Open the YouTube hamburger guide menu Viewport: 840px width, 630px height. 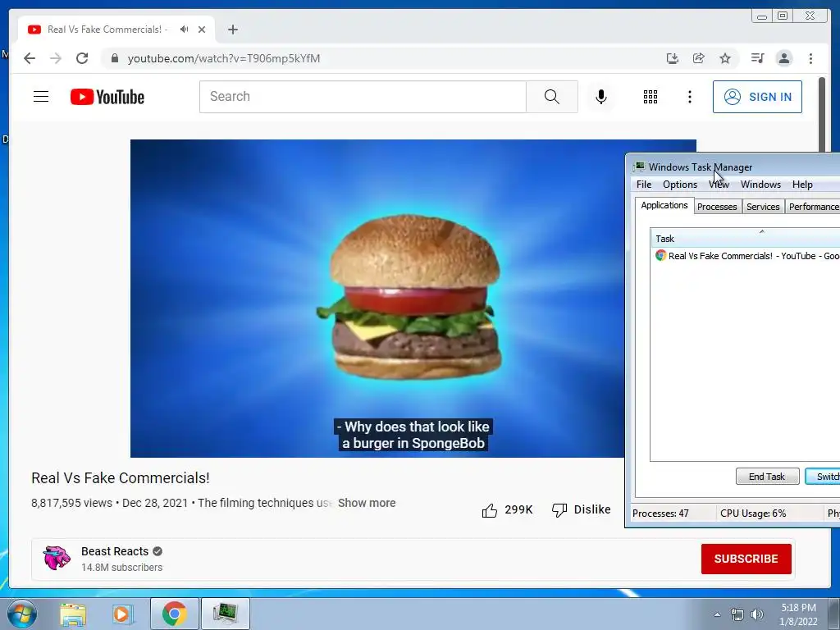(41, 97)
